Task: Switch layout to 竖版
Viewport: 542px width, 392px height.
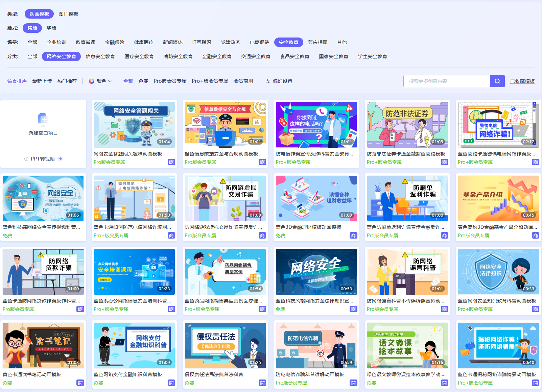Action: (x=52, y=28)
